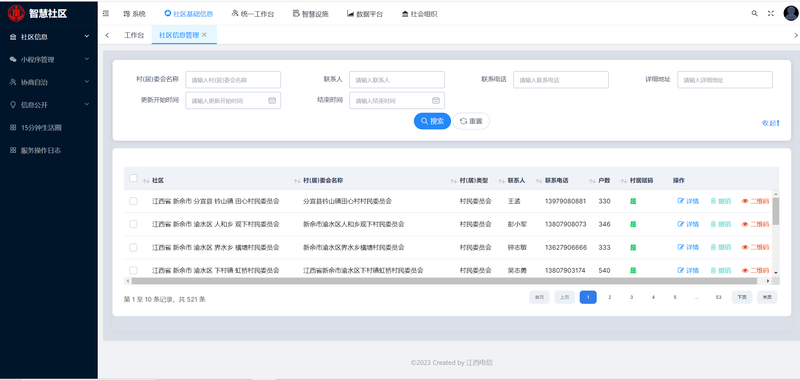
Task: Open calendar picker in 更新开始时间 field
Action: click(x=272, y=100)
